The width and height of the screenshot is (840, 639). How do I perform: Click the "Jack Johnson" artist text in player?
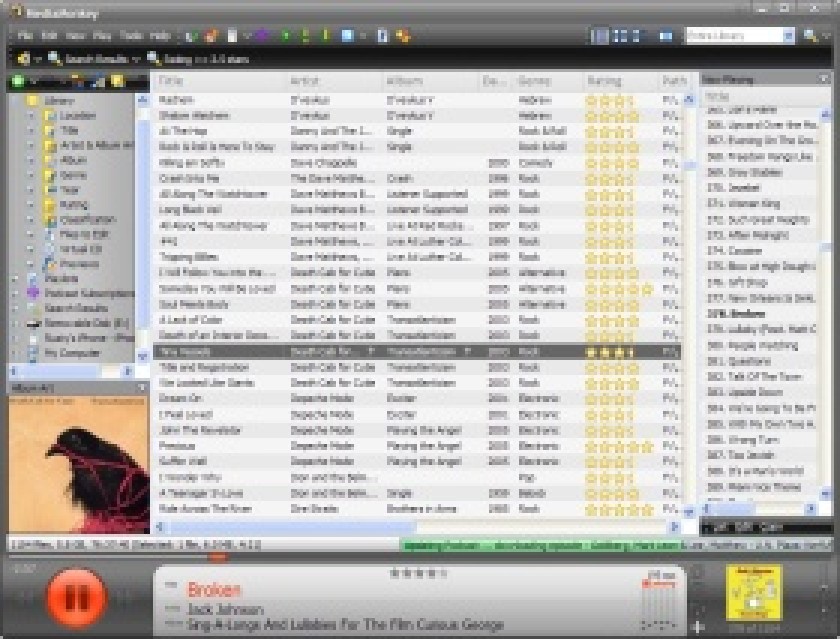pyautogui.click(x=225, y=610)
